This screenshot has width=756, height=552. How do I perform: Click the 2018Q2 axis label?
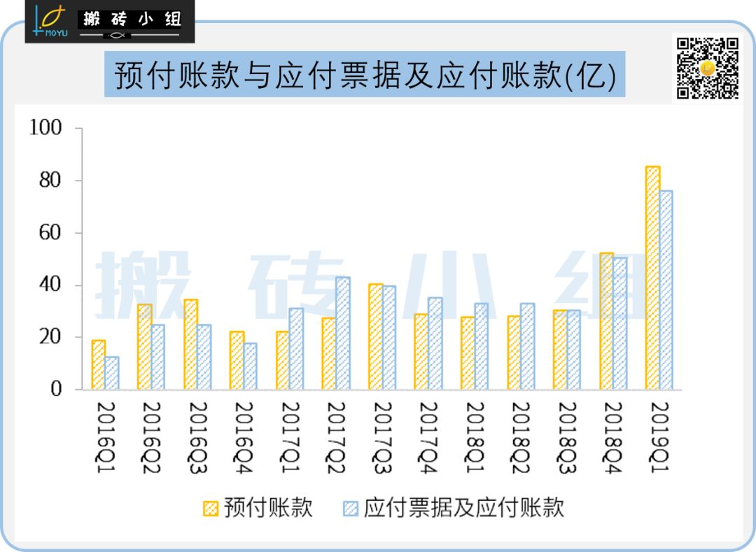click(x=521, y=437)
